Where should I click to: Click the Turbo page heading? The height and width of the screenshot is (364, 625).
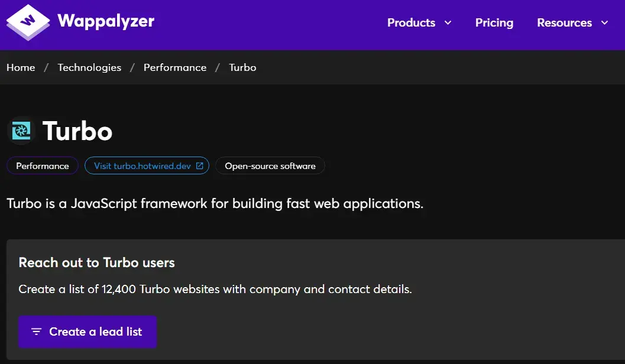tap(77, 131)
